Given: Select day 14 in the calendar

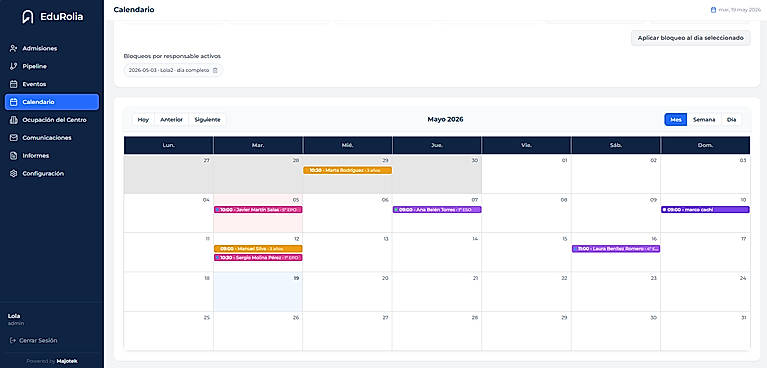Looking at the screenshot, I should (x=437, y=253).
